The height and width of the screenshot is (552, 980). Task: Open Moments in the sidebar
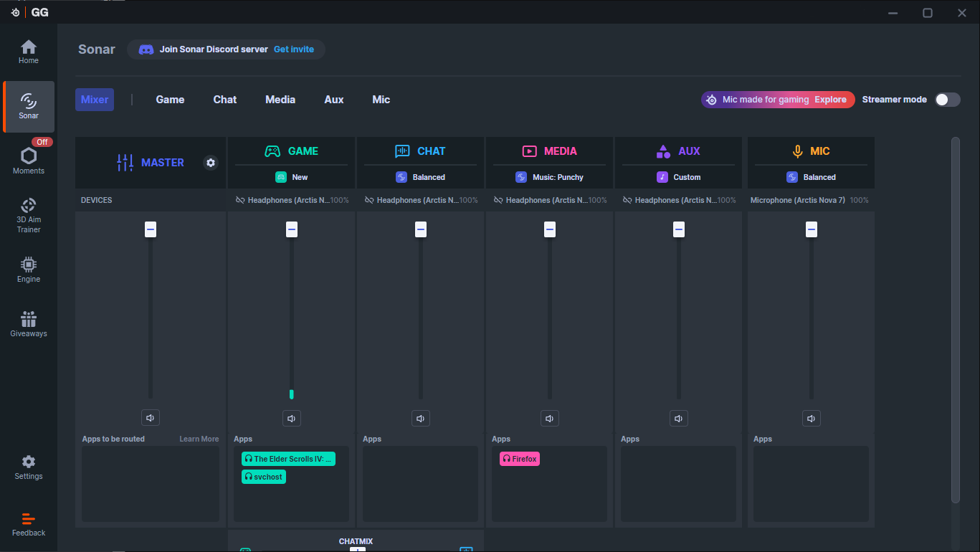click(29, 161)
